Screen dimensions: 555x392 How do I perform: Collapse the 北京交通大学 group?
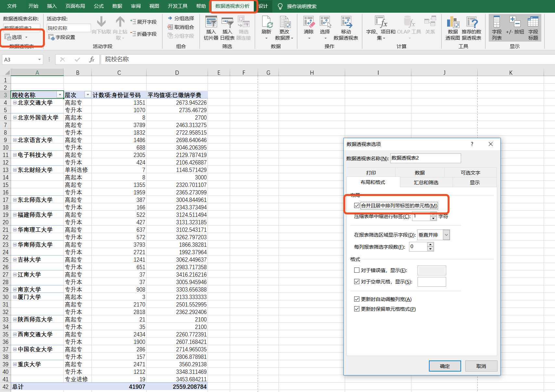15,102
